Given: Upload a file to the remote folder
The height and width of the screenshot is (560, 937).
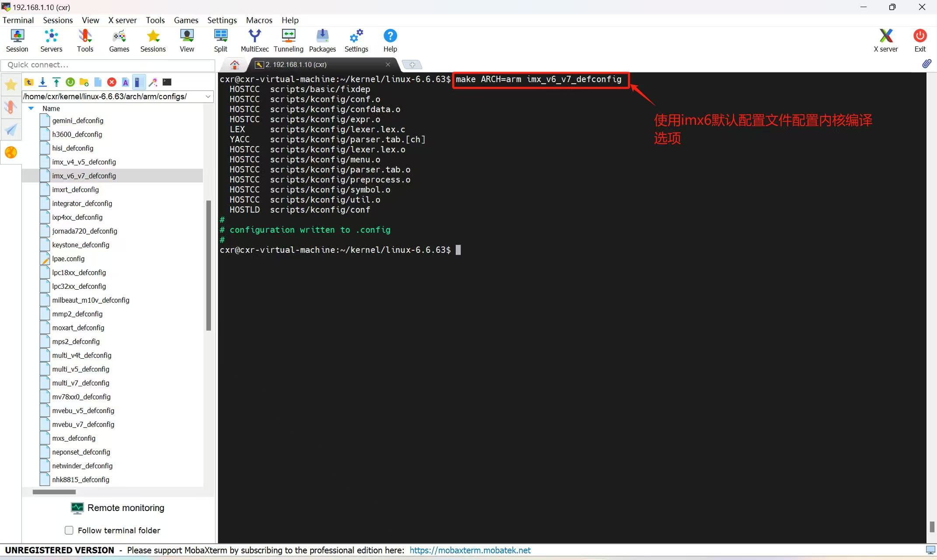Looking at the screenshot, I should [x=56, y=82].
